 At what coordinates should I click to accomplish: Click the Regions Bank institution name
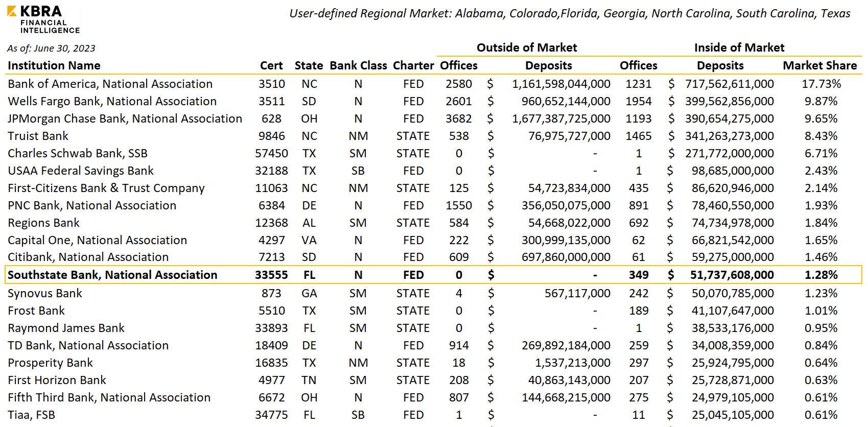(43, 223)
